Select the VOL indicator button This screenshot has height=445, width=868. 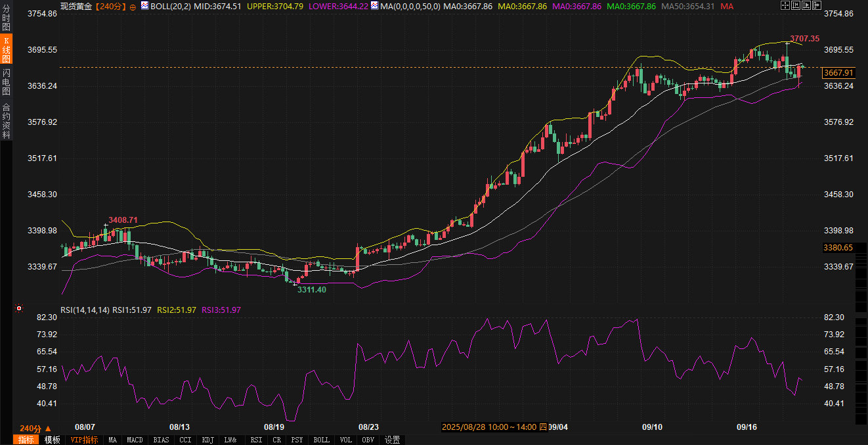[x=345, y=440]
